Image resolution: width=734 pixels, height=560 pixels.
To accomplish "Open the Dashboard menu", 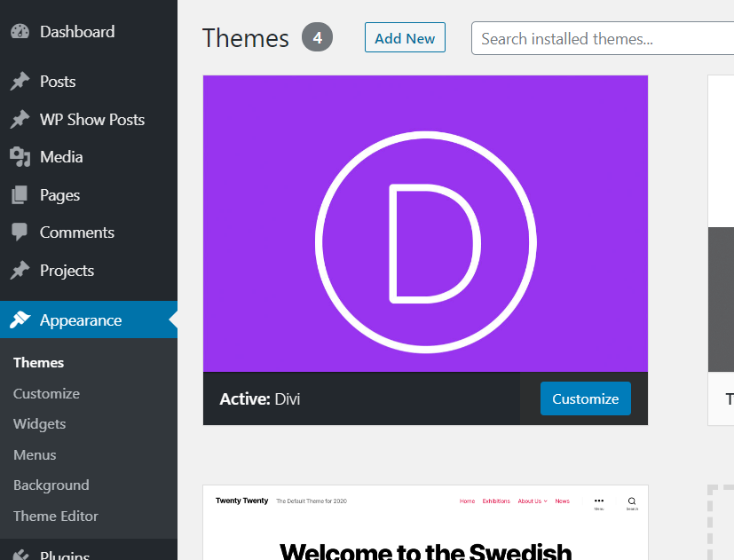I will 89,32.
